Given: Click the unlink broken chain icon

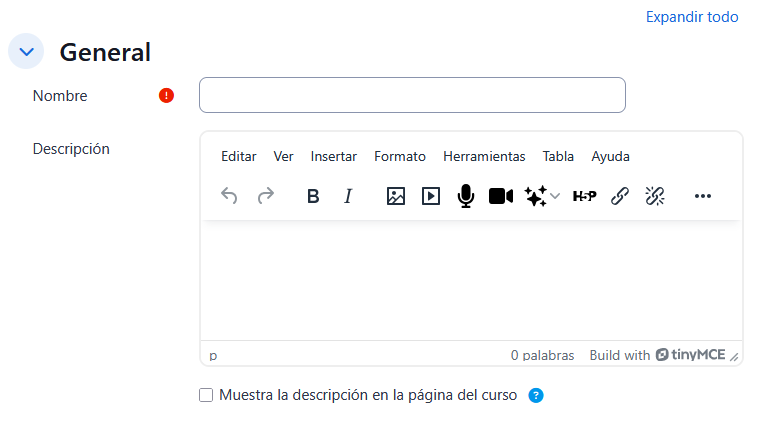Looking at the screenshot, I should [655, 196].
